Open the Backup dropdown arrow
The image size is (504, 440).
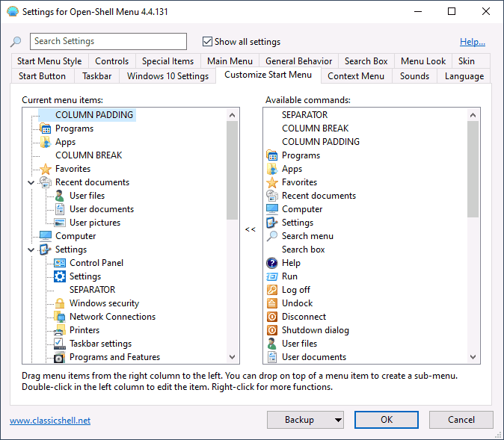coord(338,420)
